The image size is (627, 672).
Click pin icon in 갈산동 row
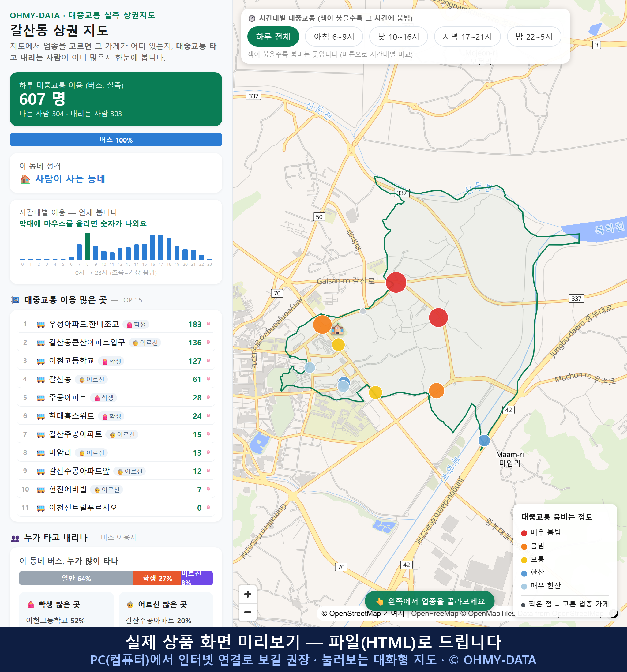click(x=208, y=380)
